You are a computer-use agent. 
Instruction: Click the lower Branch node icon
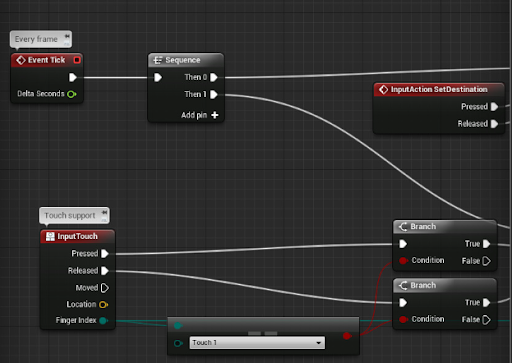click(x=403, y=285)
